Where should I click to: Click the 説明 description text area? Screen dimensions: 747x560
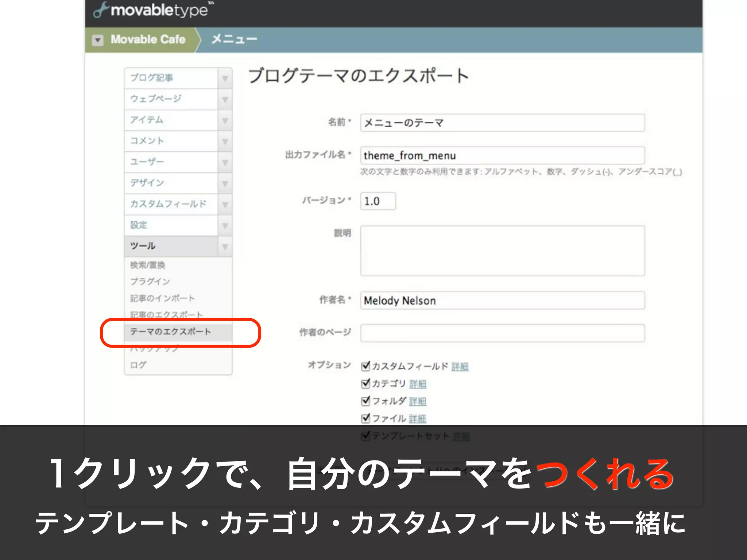click(502, 251)
